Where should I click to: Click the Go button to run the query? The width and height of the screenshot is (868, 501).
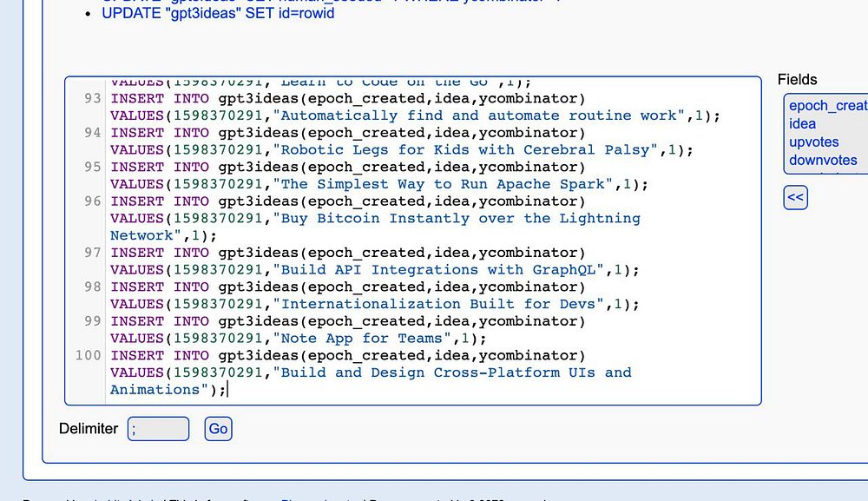point(218,429)
